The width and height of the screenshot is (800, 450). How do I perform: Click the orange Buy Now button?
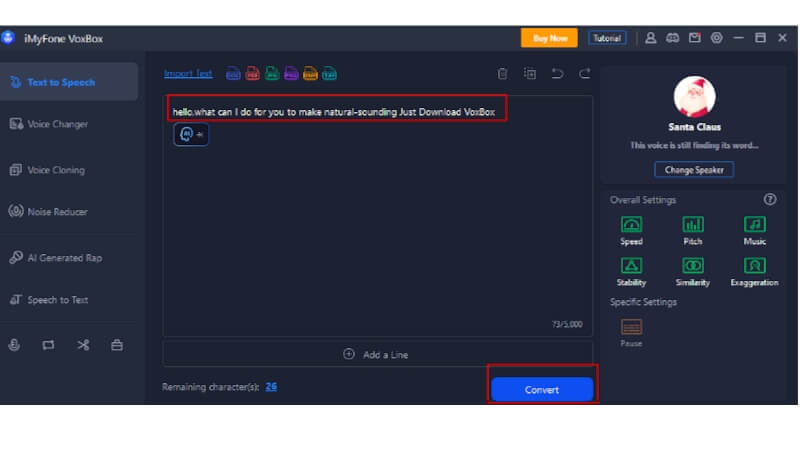[x=549, y=38]
